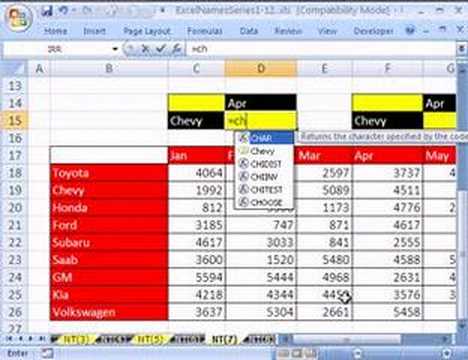Open the Insert ribbon tab
468x360 pixels.
point(94,31)
